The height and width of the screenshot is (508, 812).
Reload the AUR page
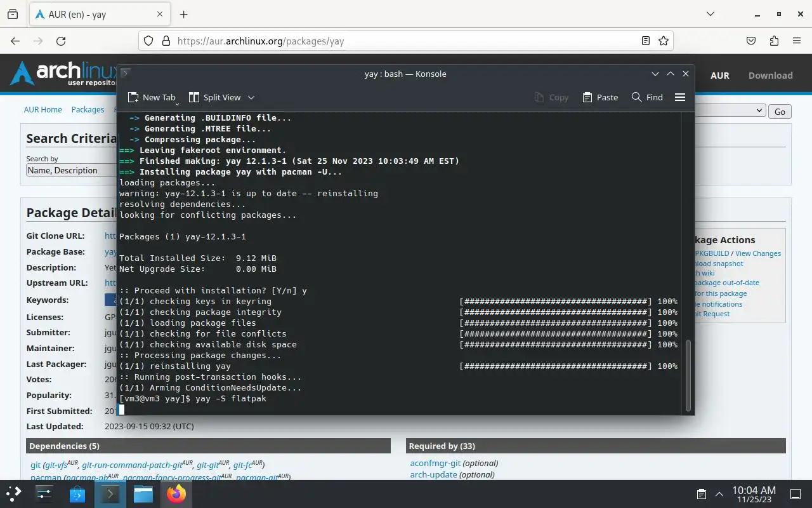coord(61,41)
